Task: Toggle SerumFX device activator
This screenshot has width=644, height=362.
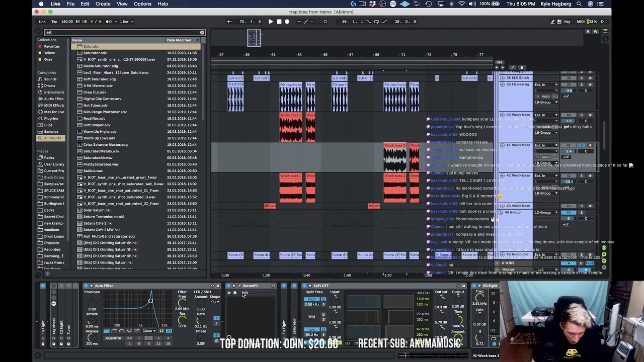Action: pyautogui.click(x=228, y=286)
